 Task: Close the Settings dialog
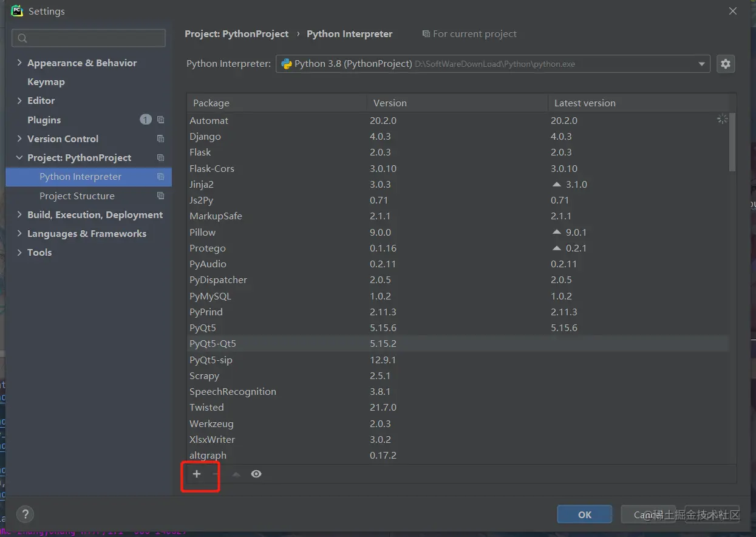tap(733, 11)
